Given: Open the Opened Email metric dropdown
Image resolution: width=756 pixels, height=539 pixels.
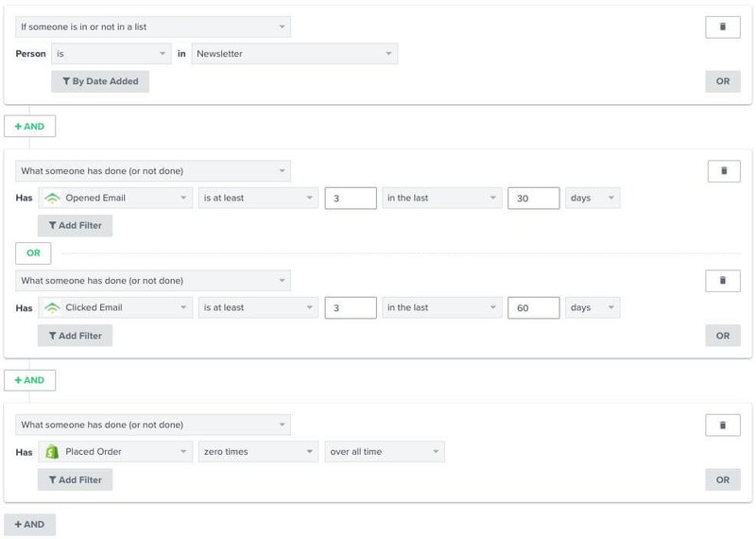Looking at the screenshot, I should (116, 199).
